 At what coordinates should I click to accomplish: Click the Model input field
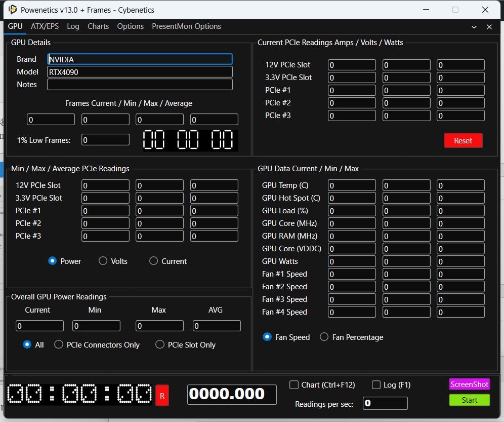click(x=140, y=72)
